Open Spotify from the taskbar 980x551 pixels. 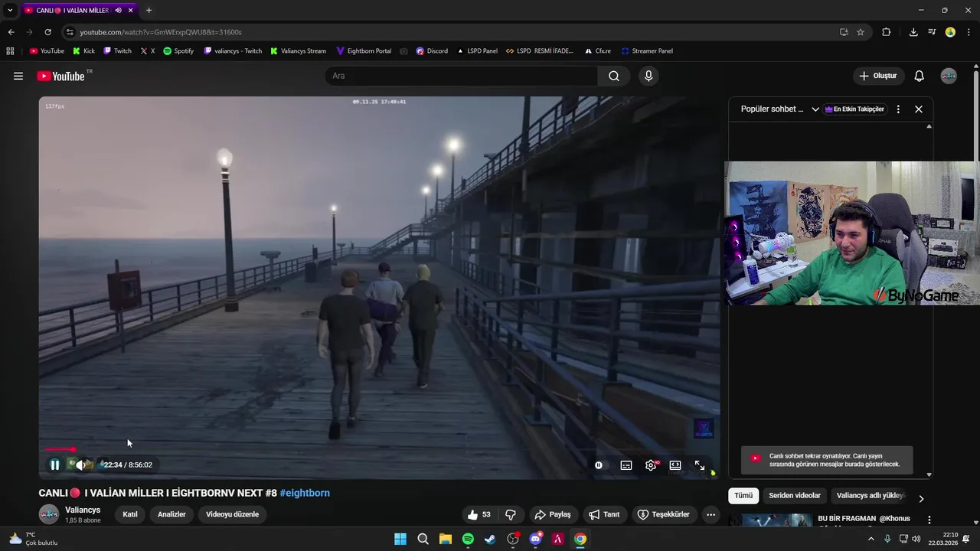[468, 539]
